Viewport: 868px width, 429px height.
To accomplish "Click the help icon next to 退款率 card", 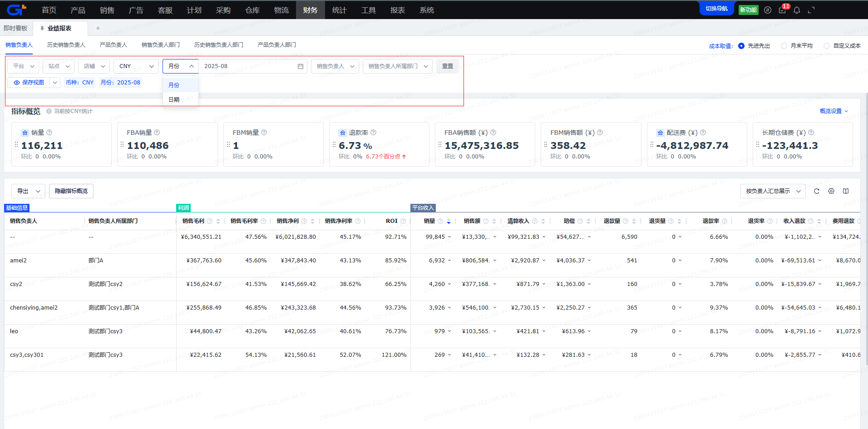I will click(374, 133).
